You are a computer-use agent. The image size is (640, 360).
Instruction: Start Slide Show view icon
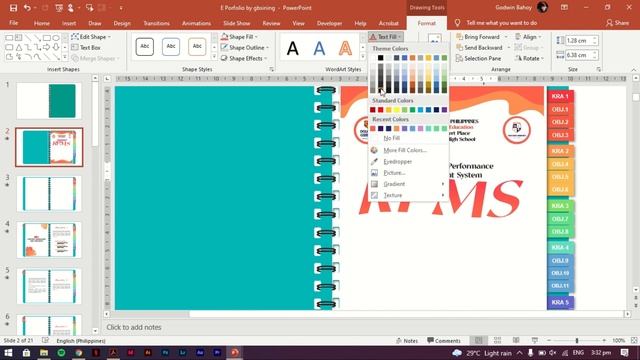(x=535, y=340)
